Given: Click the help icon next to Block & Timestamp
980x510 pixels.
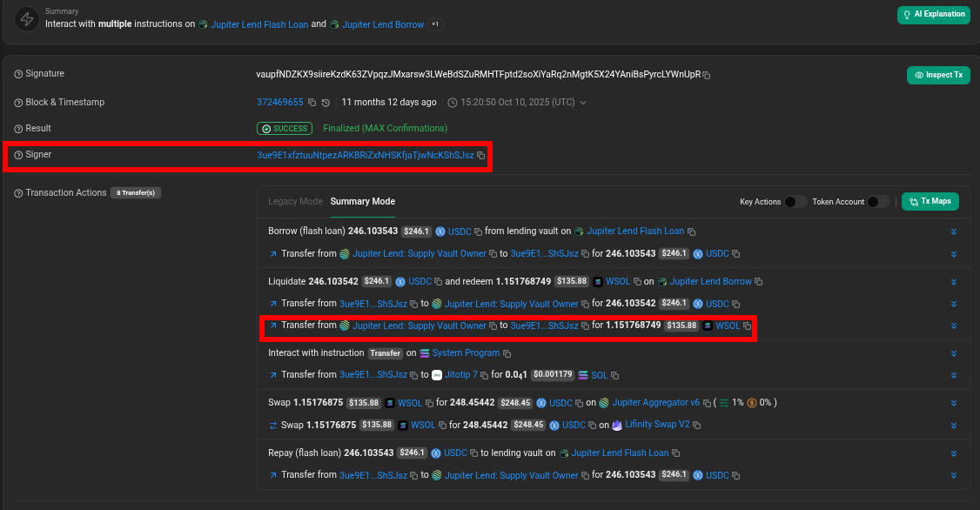Looking at the screenshot, I should tap(18, 103).
